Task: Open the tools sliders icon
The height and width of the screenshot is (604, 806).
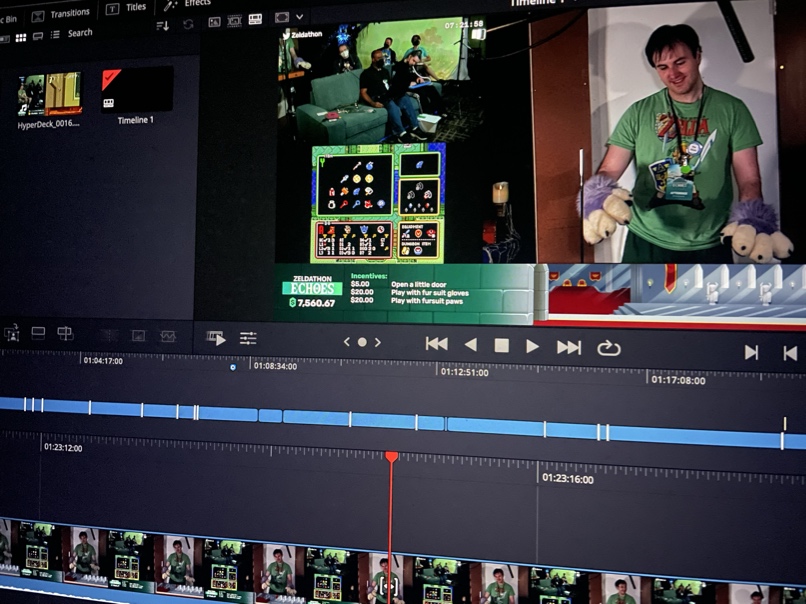Action: pos(248,339)
